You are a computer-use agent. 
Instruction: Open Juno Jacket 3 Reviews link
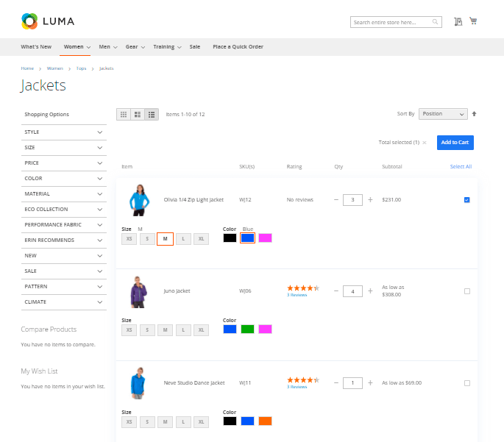pyautogui.click(x=297, y=295)
